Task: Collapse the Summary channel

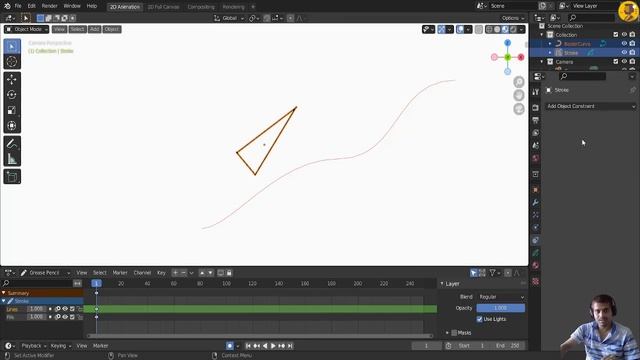Action: tap(4, 293)
